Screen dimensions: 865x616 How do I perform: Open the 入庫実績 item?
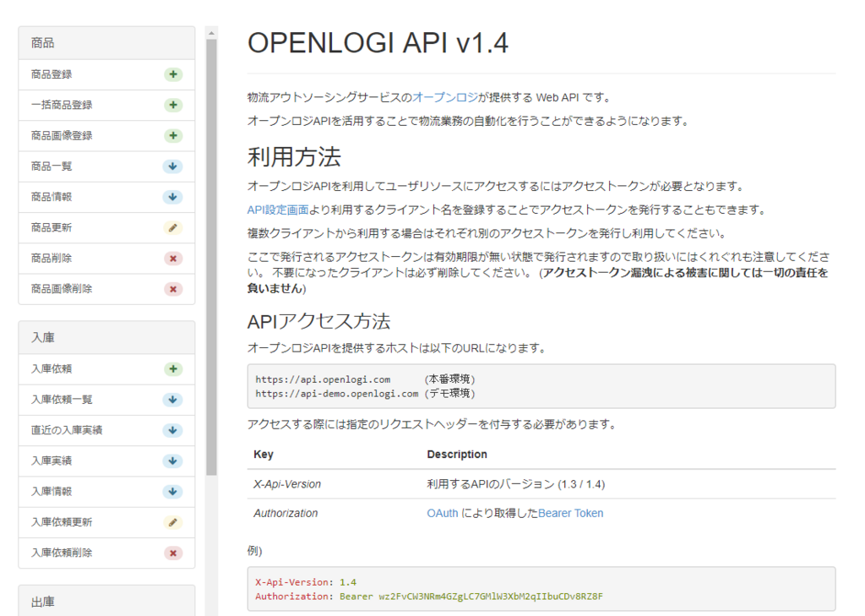(106, 461)
